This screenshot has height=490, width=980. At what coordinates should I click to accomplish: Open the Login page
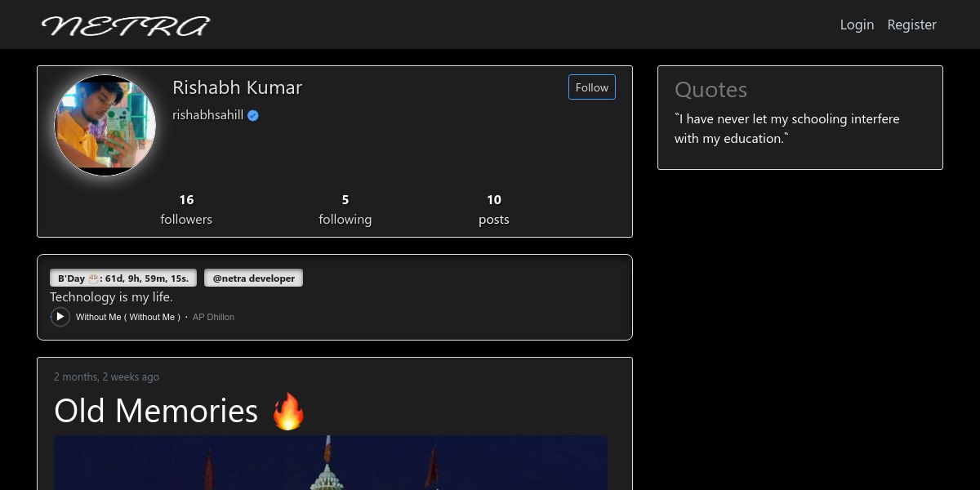857,24
